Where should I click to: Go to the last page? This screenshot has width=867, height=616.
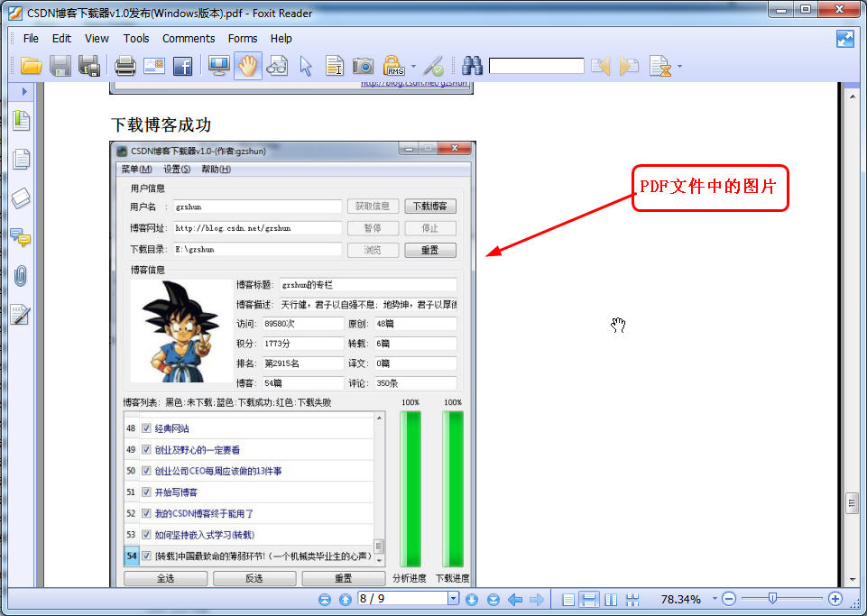tap(493, 600)
